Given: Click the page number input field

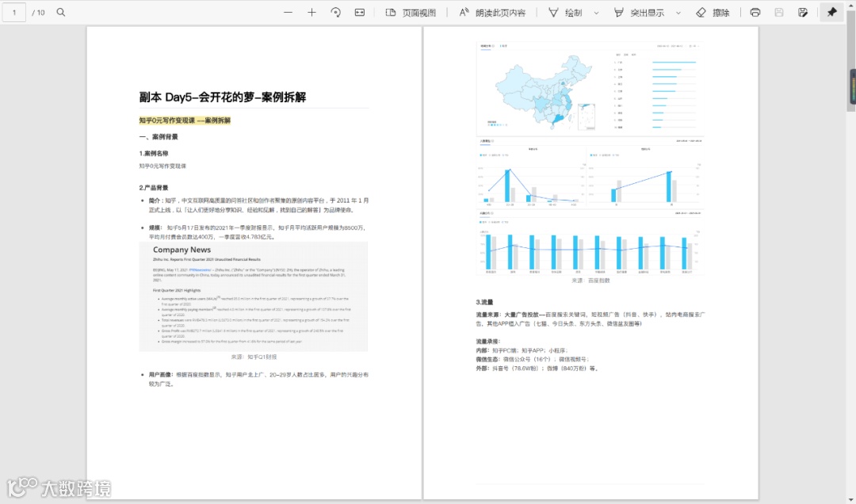Looking at the screenshot, I should (13, 12).
